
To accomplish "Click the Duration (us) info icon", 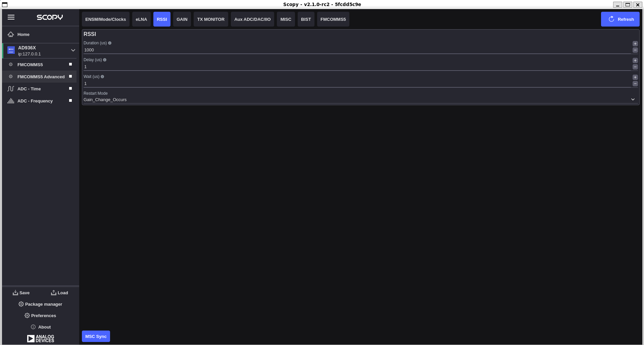I will tap(110, 43).
